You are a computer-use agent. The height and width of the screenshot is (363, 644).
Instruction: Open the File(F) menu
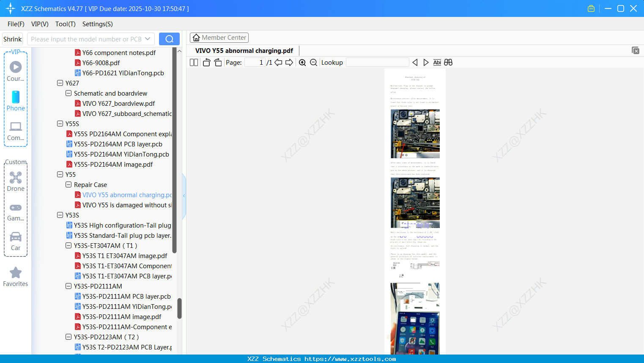pos(16,24)
